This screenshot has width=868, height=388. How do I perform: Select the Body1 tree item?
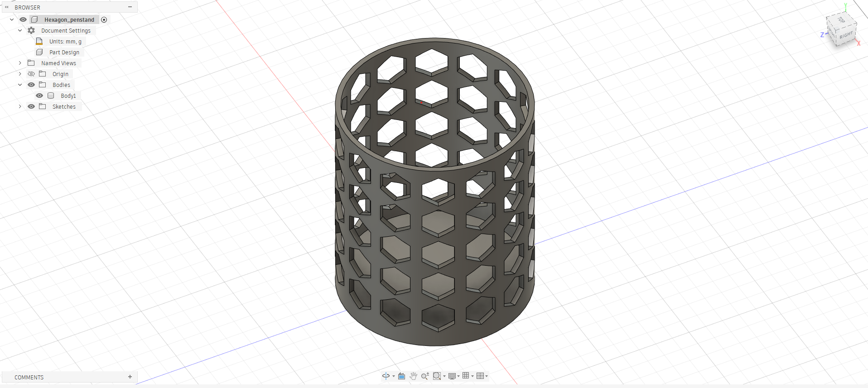[68, 96]
